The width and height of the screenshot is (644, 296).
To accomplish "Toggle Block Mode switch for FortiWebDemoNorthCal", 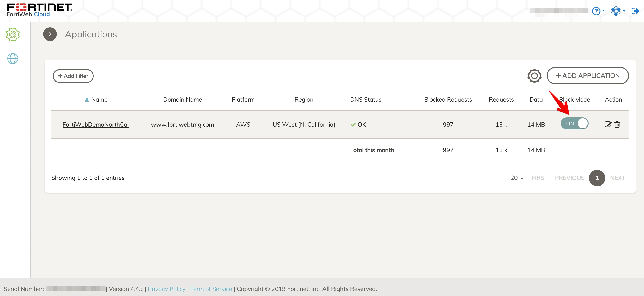I will [x=574, y=123].
